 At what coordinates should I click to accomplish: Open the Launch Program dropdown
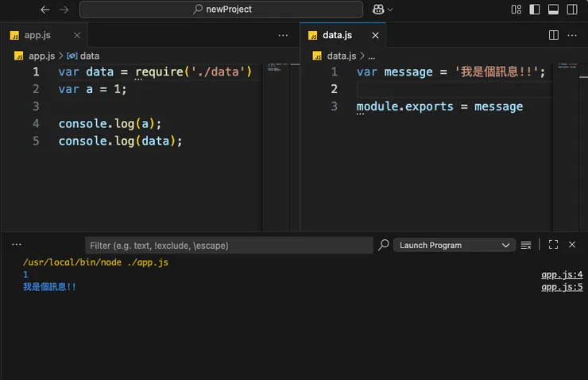[x=455, y=246]
